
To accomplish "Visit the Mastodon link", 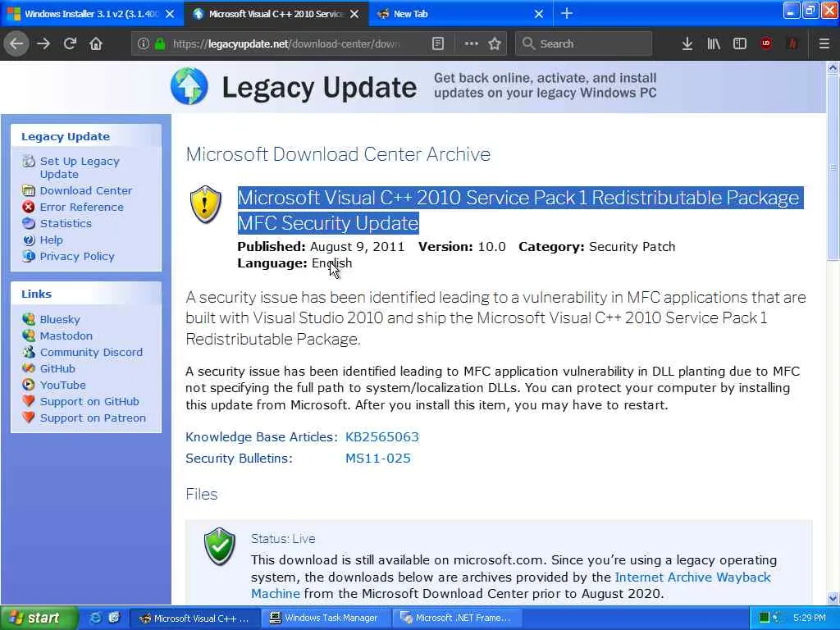I will [66, 336].
